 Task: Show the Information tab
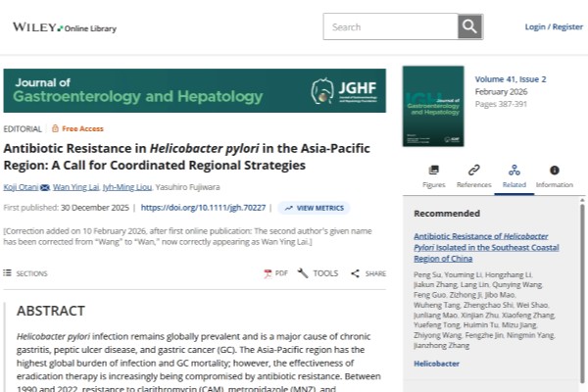pos(554,171)
